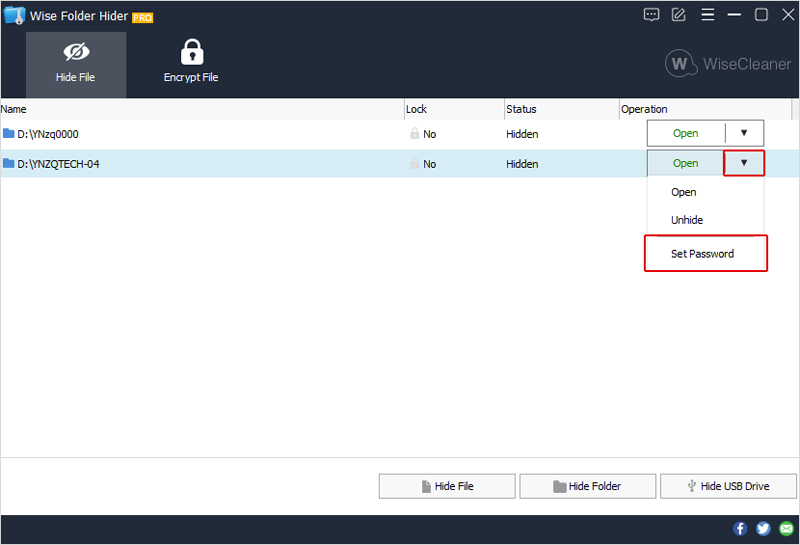Open the Facebook link icon
Image resolution: width=800 pixels, height=545 pixels.
click(x=740, y=529)
